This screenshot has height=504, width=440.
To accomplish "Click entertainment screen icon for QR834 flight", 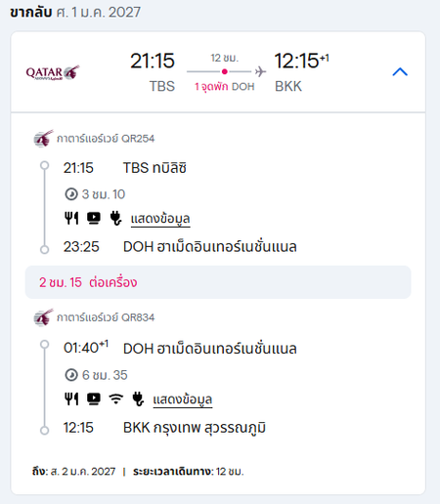I will 94,399.
